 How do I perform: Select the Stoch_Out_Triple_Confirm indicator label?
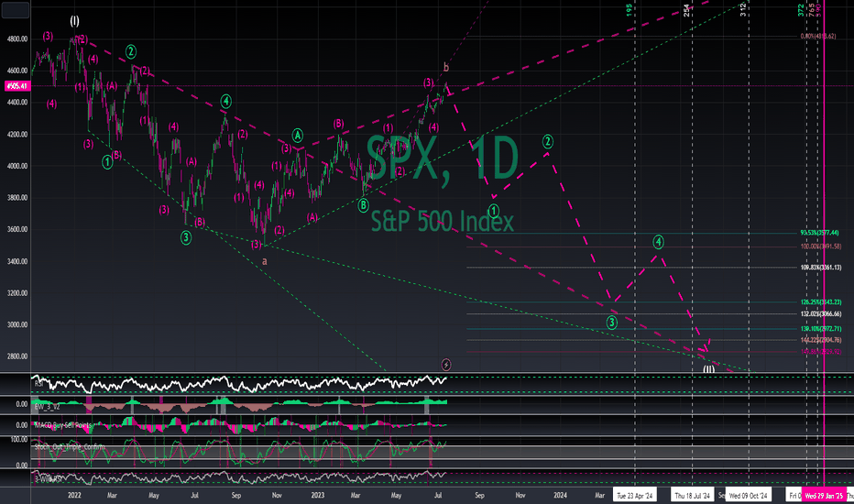(70, 447)
